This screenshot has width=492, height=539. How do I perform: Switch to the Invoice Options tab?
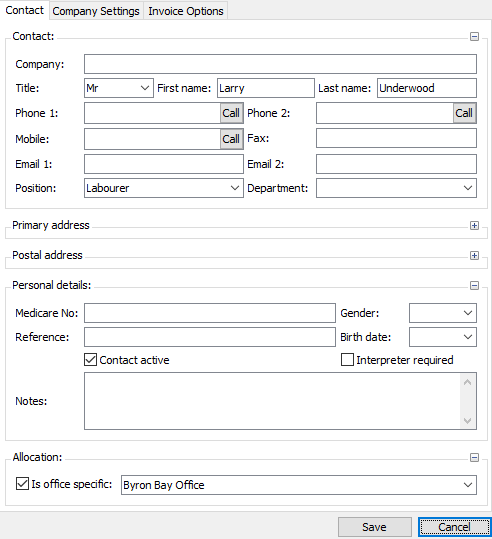click(186, 11)
